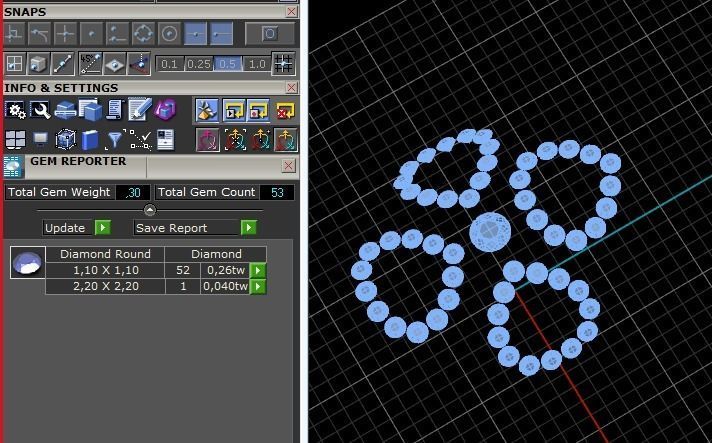712x443 pixels.
Task: Click the planar surface snap icon
Action: (114, 64)
